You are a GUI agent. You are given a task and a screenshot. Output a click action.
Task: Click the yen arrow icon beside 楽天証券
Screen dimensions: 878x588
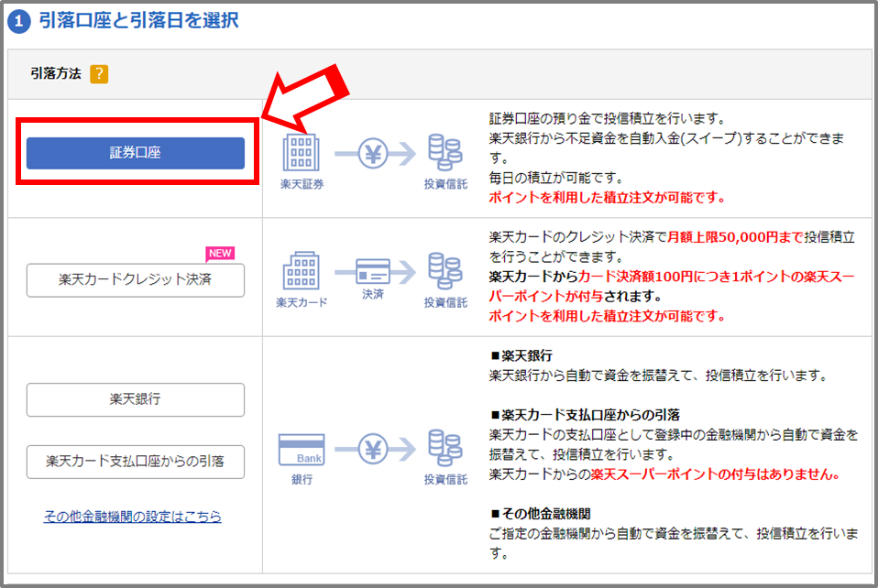[x=375, y=153]
